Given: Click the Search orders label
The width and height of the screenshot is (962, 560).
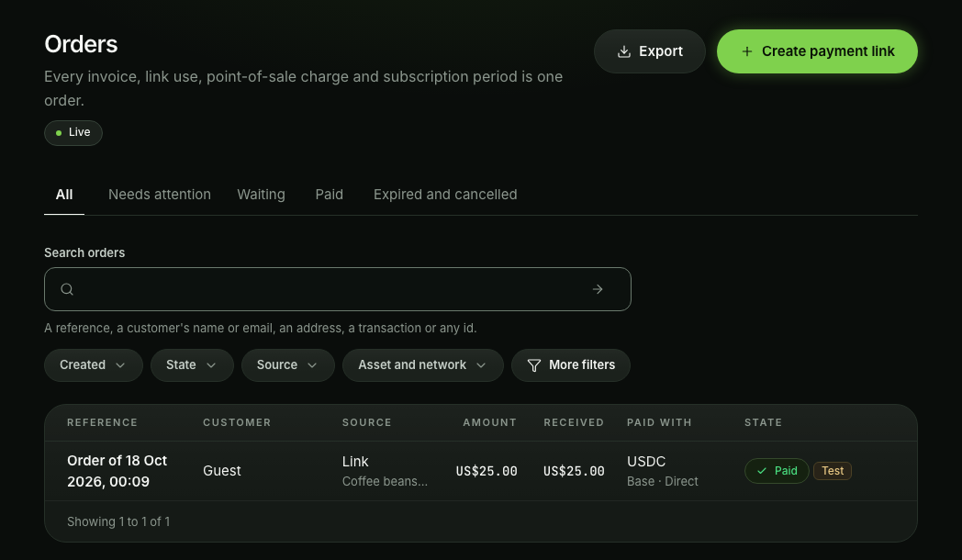Looking at the screenshot, I should pos(84,252).
